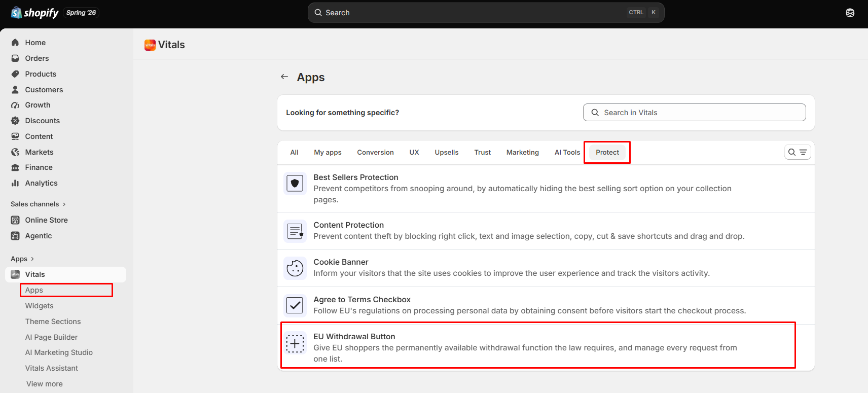The height and width of the screenshot is (393, 868).
Task: Click the Markets globe icon
Action: (15, 152)
